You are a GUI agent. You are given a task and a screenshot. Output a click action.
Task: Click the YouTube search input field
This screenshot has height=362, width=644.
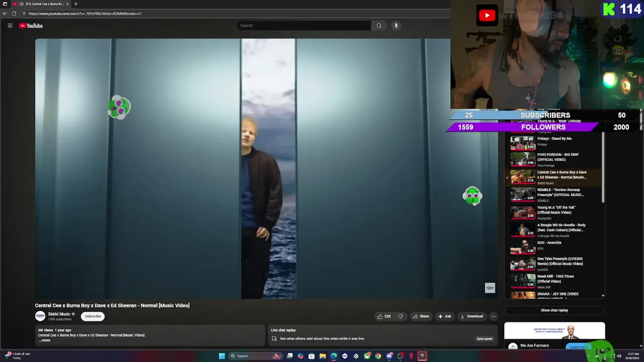click(x=304, y=26)
